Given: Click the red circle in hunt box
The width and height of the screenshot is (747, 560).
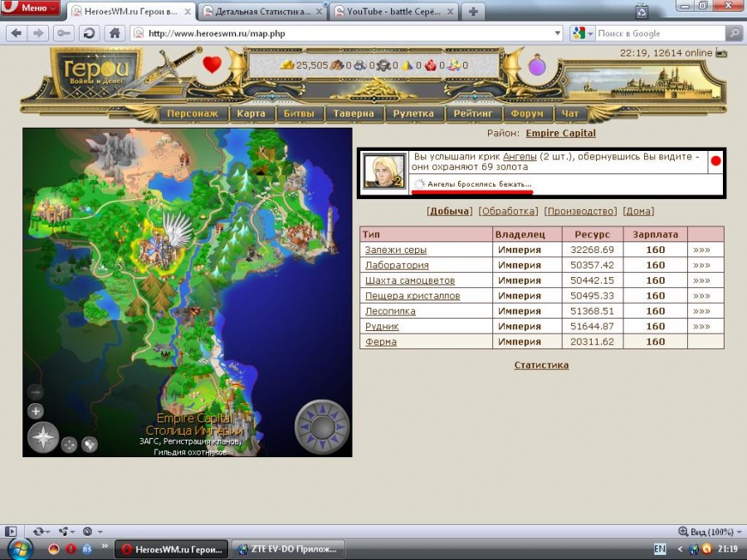Looking at the screenshot, I should [715, 161].
